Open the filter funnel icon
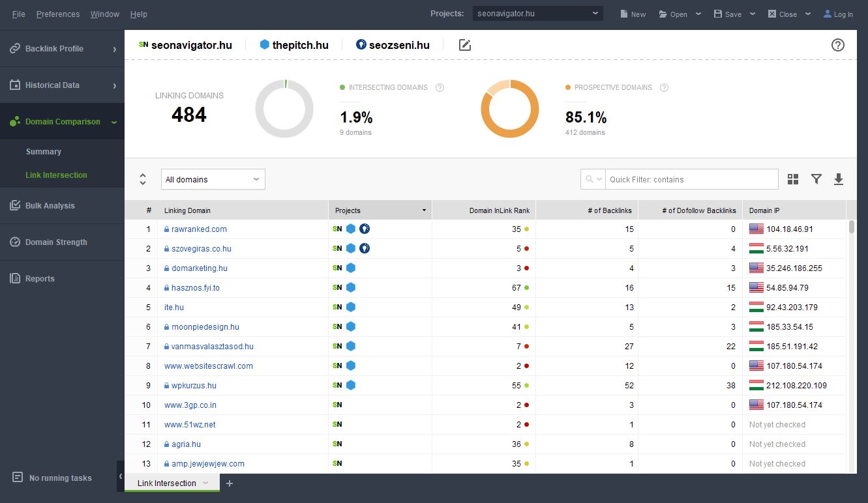Image resolution: width=868 pixels, height=503 pixels. (816, 179)
